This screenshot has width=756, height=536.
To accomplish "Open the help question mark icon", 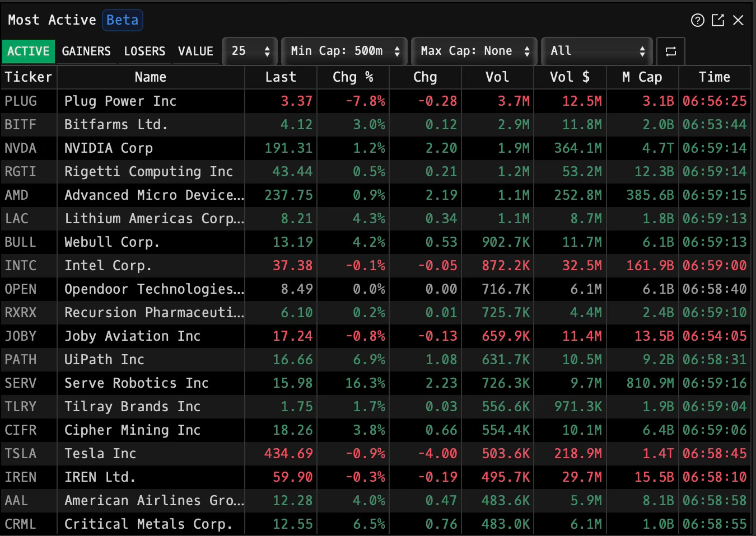I will click(x=697, y=21).
